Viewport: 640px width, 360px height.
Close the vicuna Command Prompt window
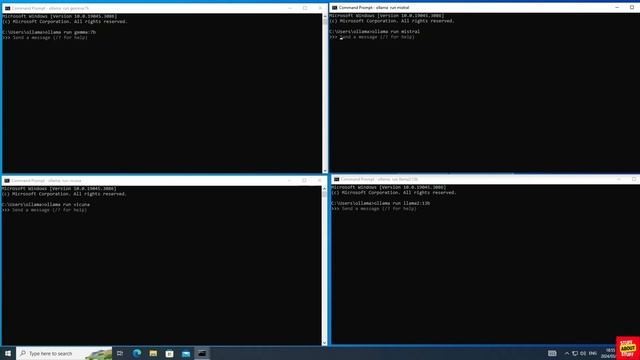(319, 180)
